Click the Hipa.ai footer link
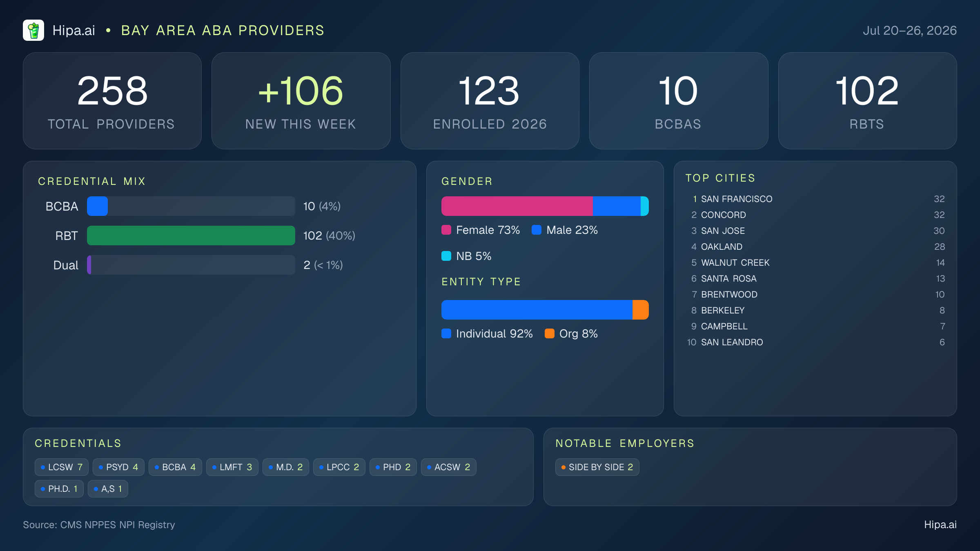Screen dimensions: 980x551 point(940,524)
